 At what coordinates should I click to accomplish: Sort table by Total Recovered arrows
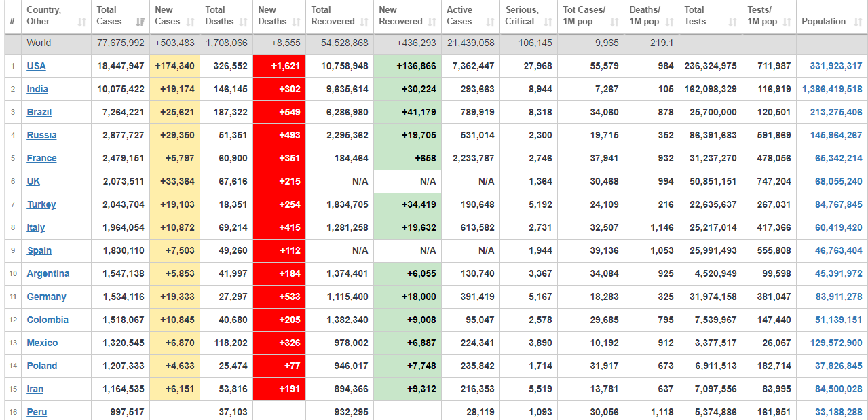pos(364,22)
